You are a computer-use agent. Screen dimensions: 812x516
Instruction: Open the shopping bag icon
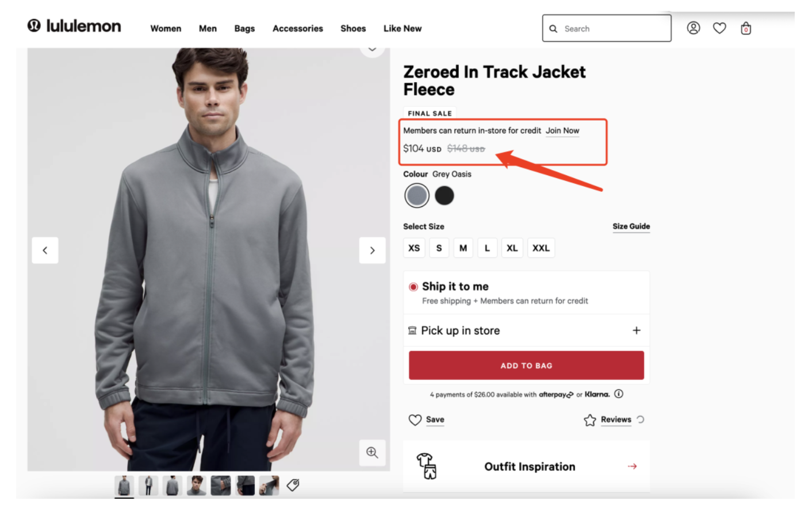[x=746, y=28]
